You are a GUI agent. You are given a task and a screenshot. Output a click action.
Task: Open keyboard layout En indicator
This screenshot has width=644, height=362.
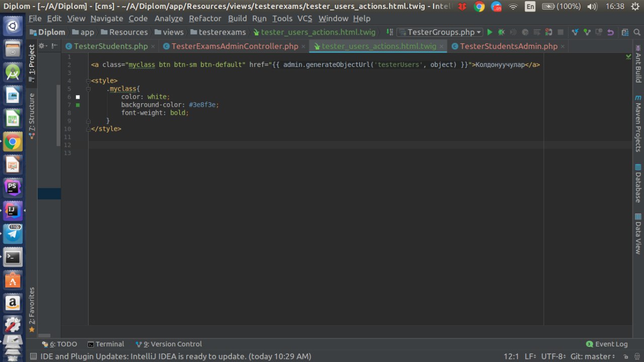click(530, 7)
